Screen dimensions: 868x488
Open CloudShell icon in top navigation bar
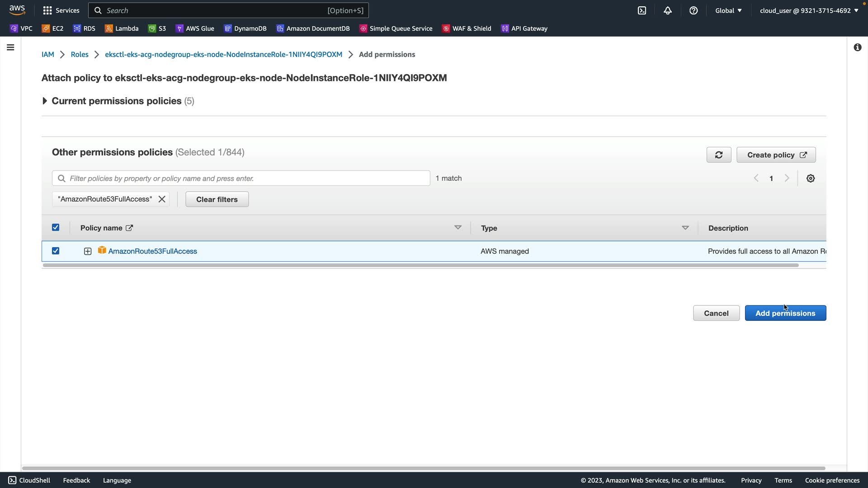642,10
